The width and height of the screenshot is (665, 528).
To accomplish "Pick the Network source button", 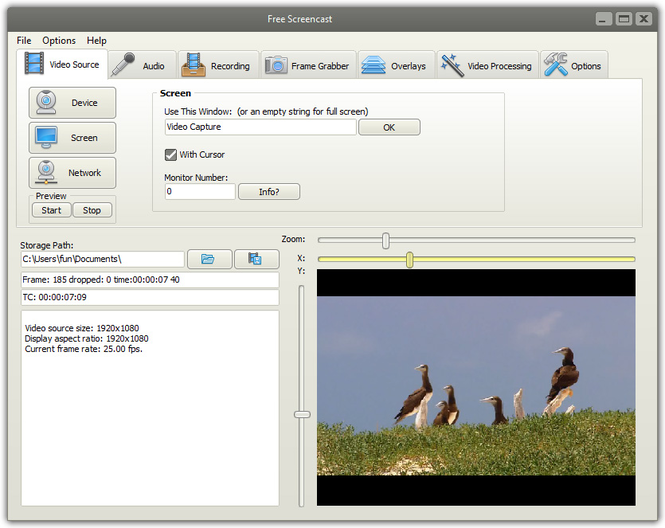I will pyautogui.click(x=72, y=173).
